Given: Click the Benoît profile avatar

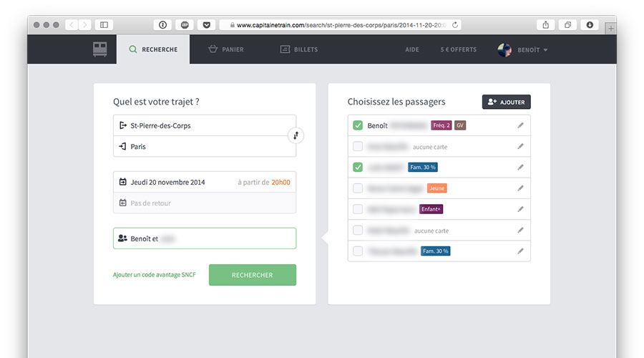Looking at the screenshot, I should click(504, 49).
